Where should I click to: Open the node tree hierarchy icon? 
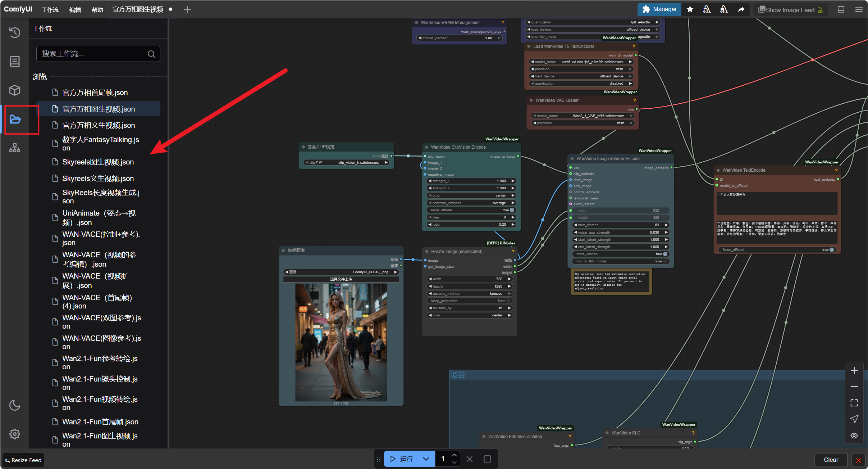coord(14,148)
